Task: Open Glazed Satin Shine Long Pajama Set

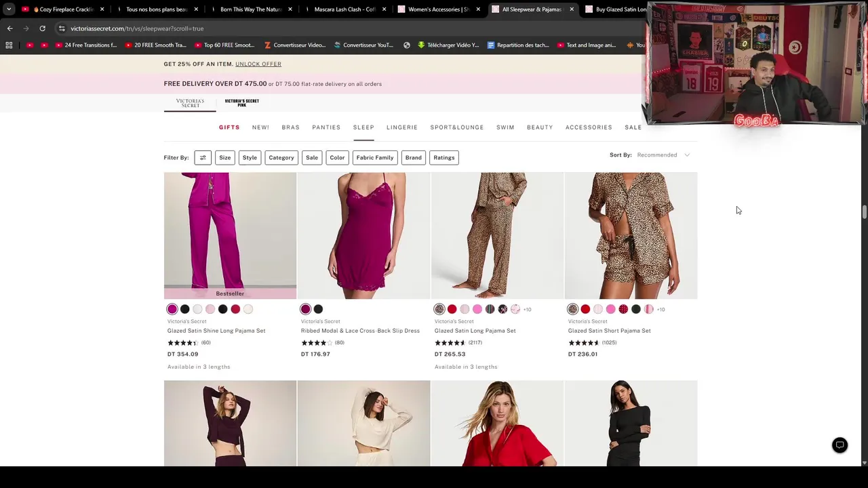Action: click(216, 331)
